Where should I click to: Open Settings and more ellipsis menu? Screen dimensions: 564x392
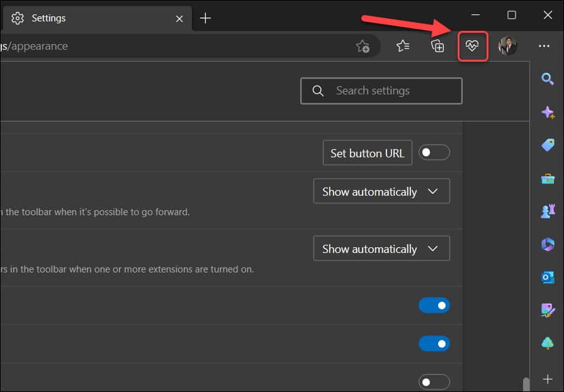pyautogui.click(x=544, y=45)
